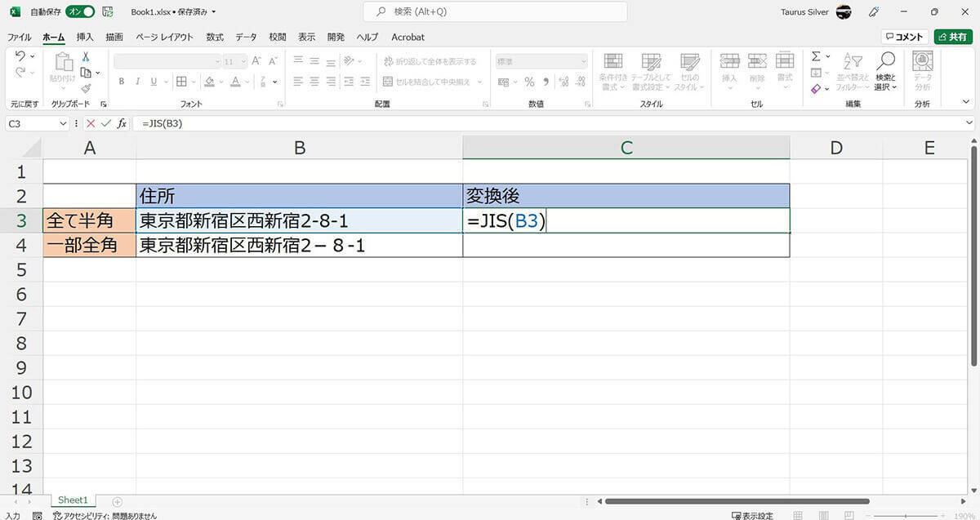The height and width of the screenshot is (520, 980).
Task: Click the Undo arrow icon
Action: [x=20, y=56]
